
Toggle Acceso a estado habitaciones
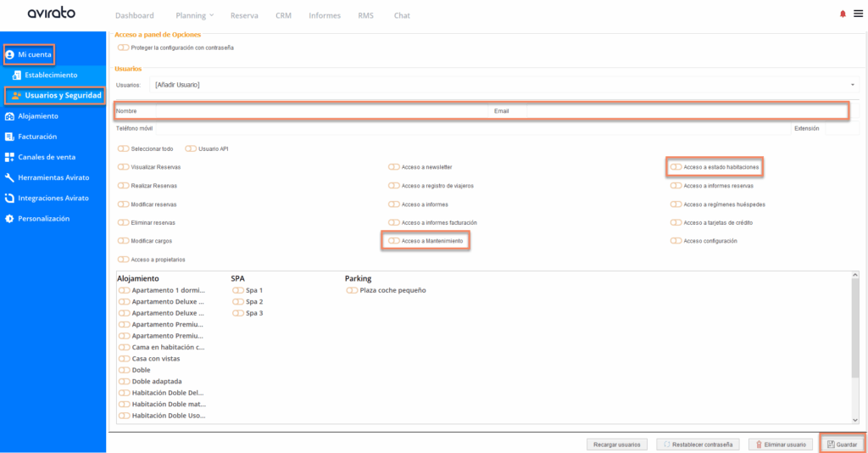[x=676, y=167]
